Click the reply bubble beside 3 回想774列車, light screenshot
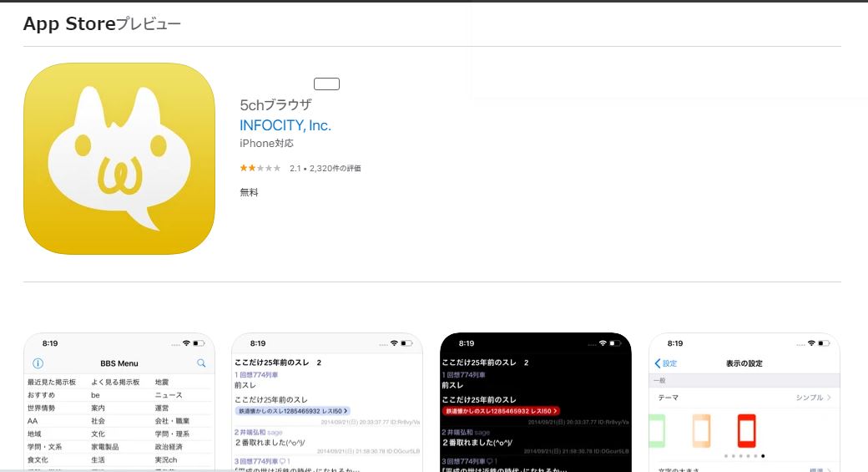This screenshot has width=868, height=472. [x=284, y=461]
